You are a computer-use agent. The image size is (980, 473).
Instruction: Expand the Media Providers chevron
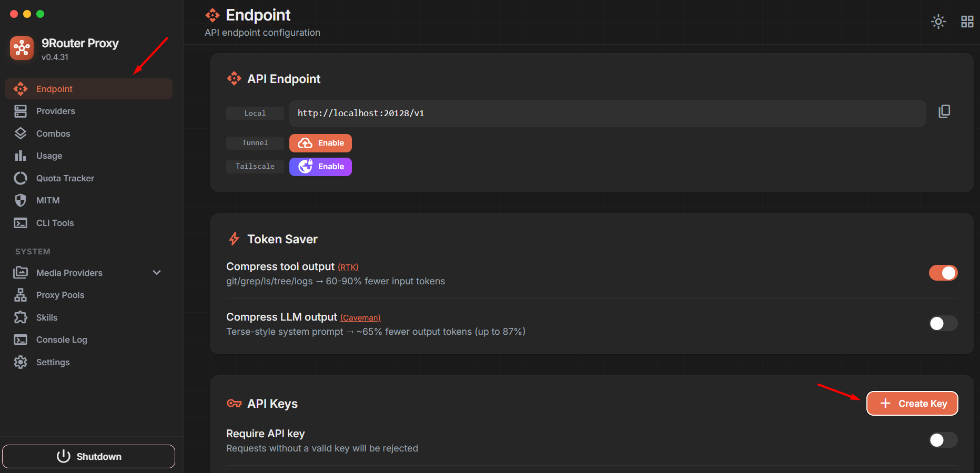click(157, 273)
